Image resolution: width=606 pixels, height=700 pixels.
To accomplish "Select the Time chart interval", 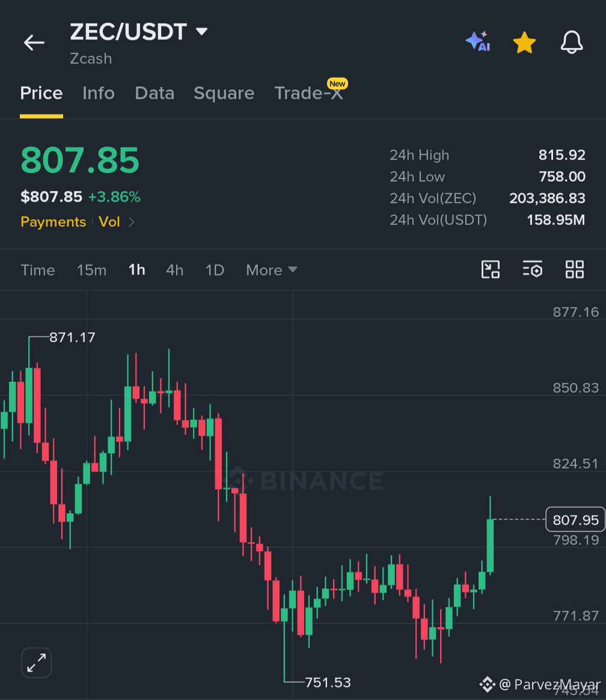I will click(x=38, y=270).
